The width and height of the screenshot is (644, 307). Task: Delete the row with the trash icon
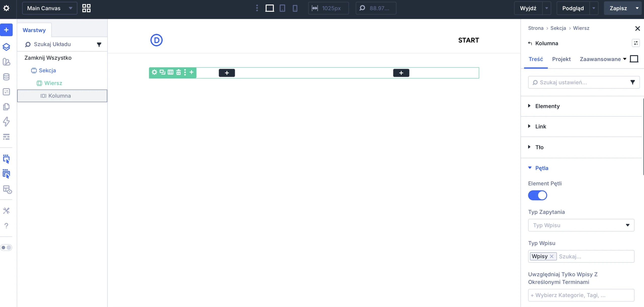[x=179, y=72]
